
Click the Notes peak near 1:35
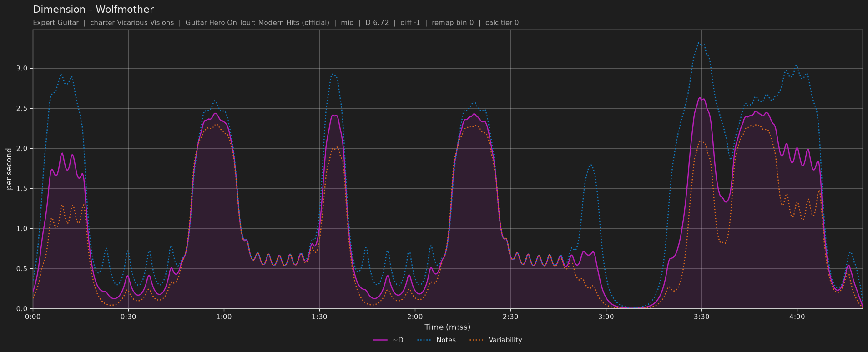coord(333,74)
